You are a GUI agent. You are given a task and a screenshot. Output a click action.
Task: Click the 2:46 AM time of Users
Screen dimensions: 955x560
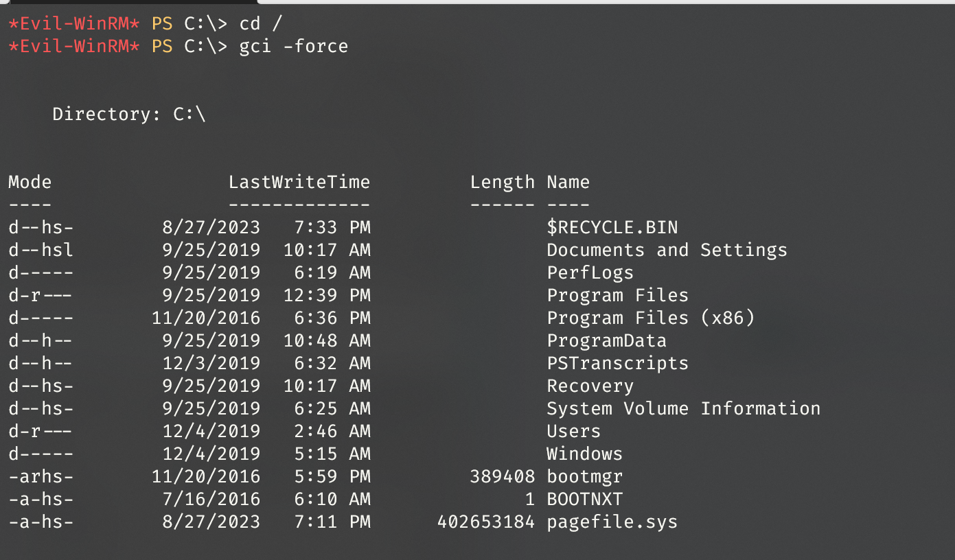tap(332, 431)
